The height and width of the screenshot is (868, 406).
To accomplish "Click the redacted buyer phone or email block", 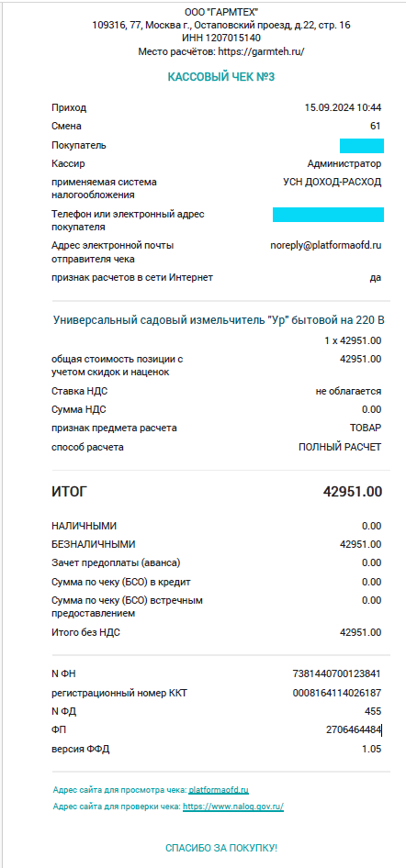I will tap(328, 215).
